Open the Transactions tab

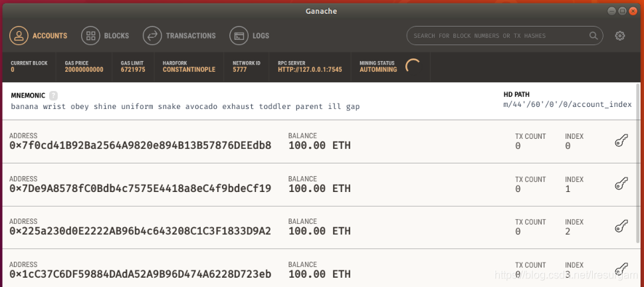pyautogui.click(x=179, y=36)
